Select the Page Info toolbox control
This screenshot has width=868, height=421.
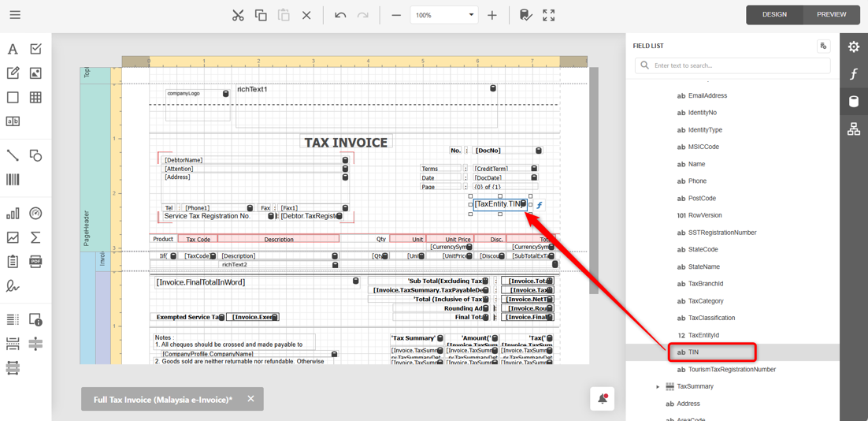click(35, 319)
